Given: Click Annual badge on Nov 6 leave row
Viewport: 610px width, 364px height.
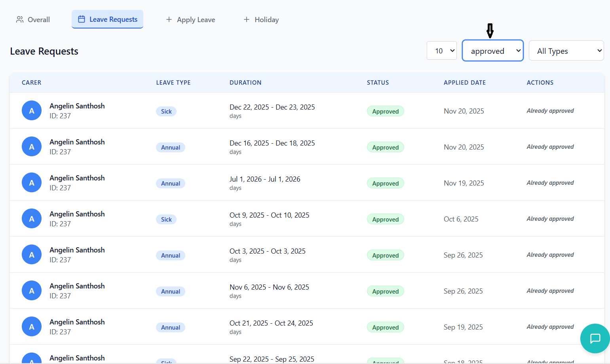Looking at the screenshot, I should [x=171, y=292].
